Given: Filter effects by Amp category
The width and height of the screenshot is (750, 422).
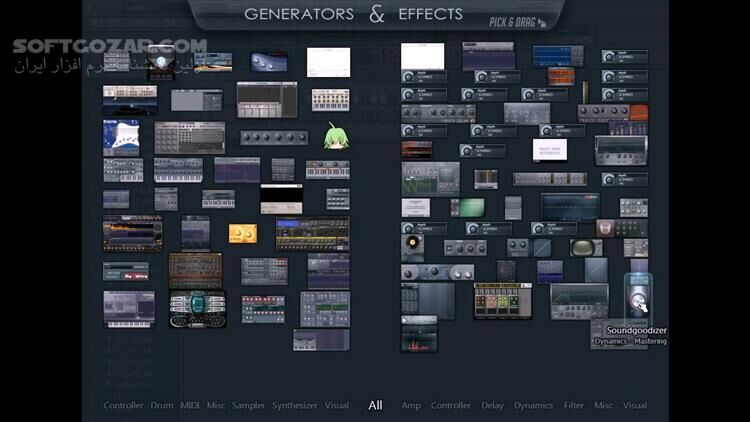Looking at the screenshot, I should pos(411,405).
